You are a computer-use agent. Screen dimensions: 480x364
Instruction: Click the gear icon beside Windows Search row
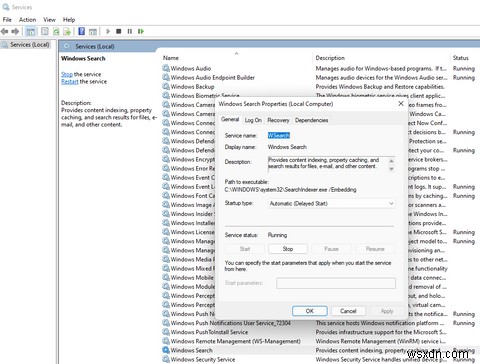coord(166,350)
